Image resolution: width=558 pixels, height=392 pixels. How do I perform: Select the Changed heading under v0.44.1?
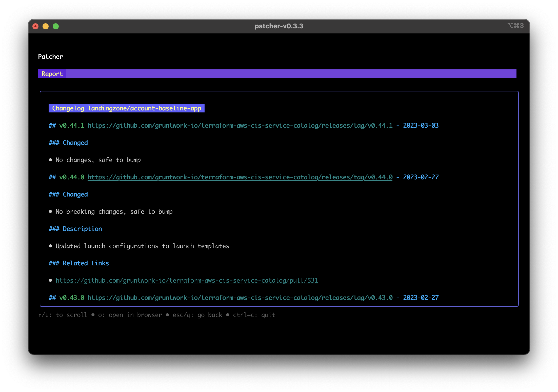[x=68, y=143]
